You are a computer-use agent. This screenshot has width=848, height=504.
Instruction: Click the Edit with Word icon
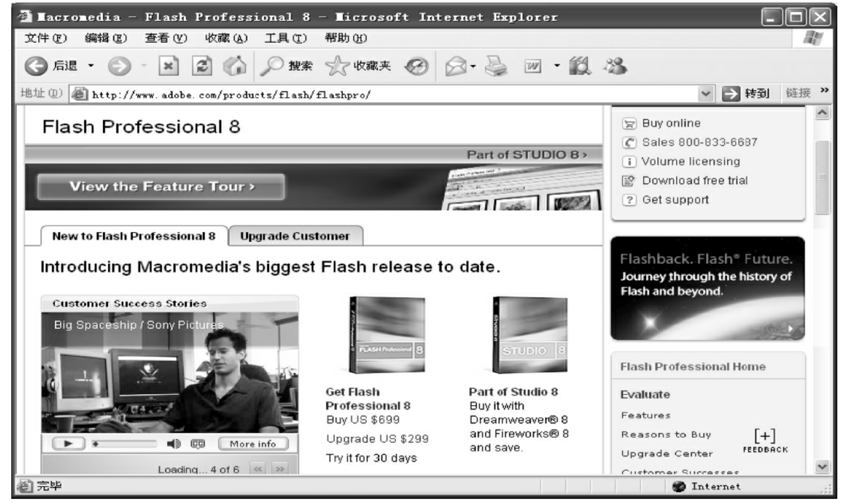[x=533, y=67]
